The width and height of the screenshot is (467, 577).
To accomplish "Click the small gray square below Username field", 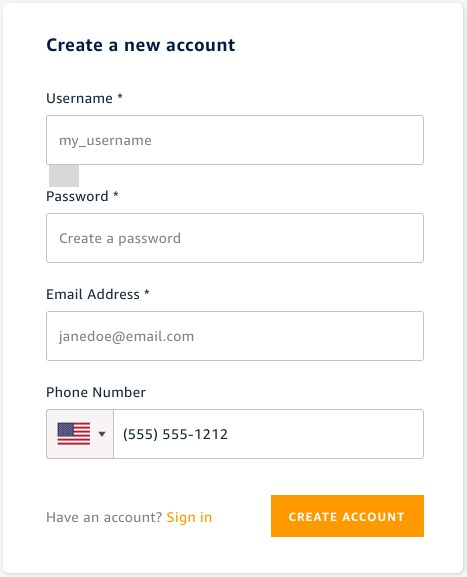I will [64, 176].
